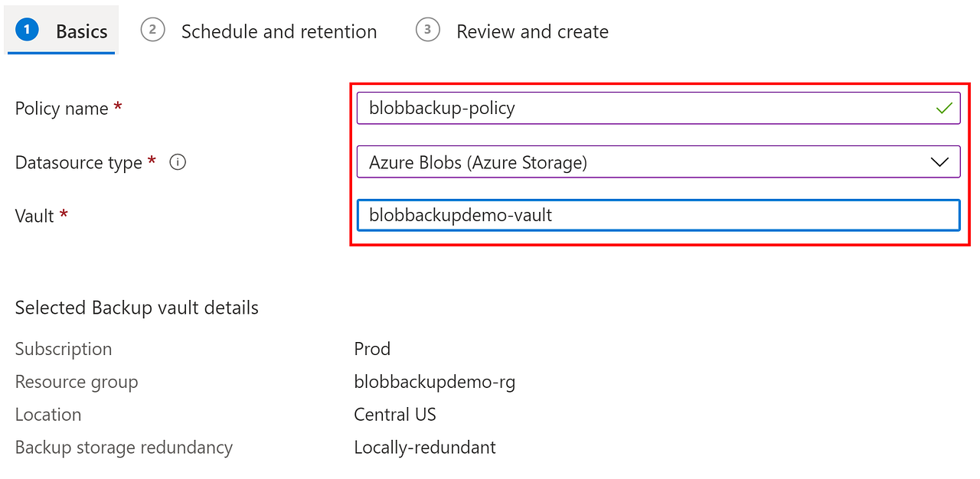Click the info icon beside Datasource type

click(177, 161)
